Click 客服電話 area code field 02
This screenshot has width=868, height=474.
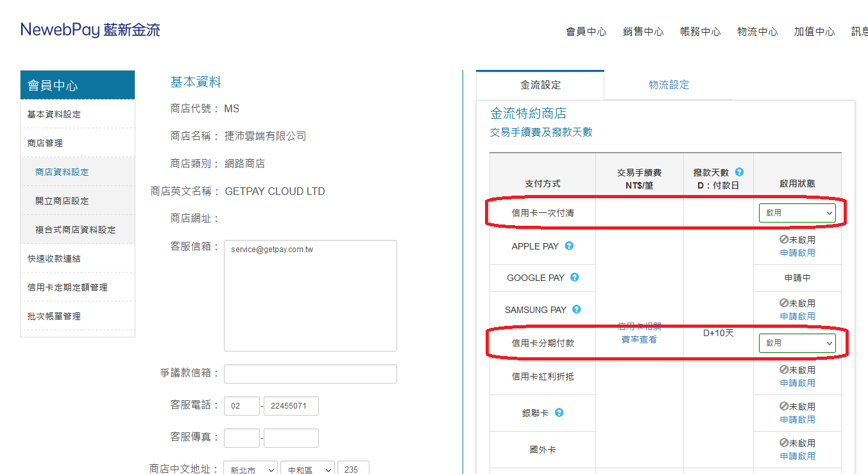point(242,406)
